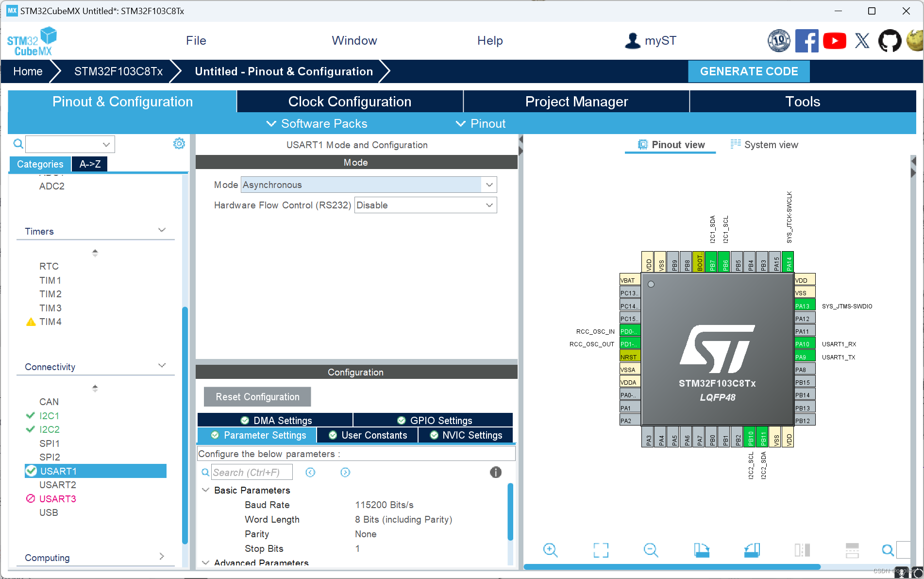Flip the chip view vertically
This screenshot has width=924, height=579.
(852, 550)
